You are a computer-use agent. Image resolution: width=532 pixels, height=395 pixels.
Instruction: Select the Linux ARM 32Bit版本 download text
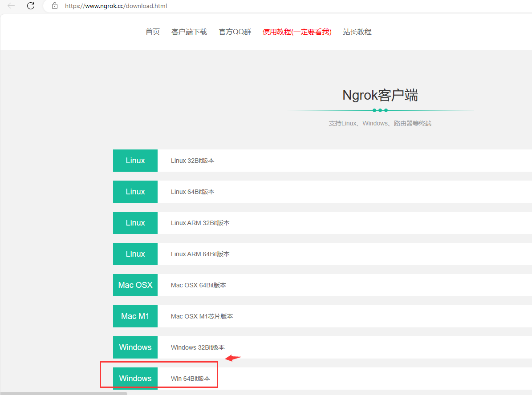[200, 223]
